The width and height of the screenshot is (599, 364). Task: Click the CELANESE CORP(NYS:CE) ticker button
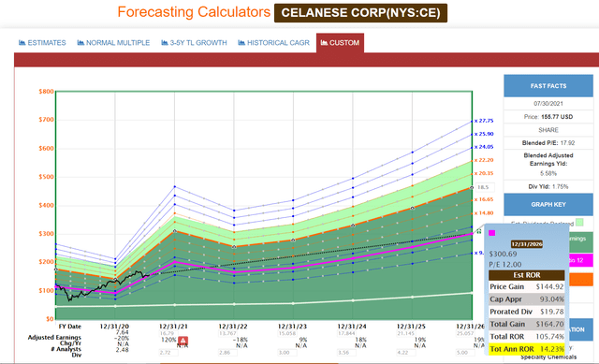(x=360, y=13)
